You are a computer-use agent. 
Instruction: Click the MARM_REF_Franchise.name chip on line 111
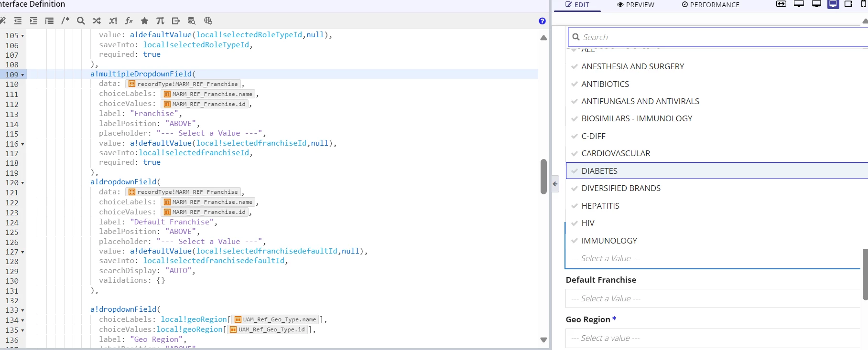point(208,94)
